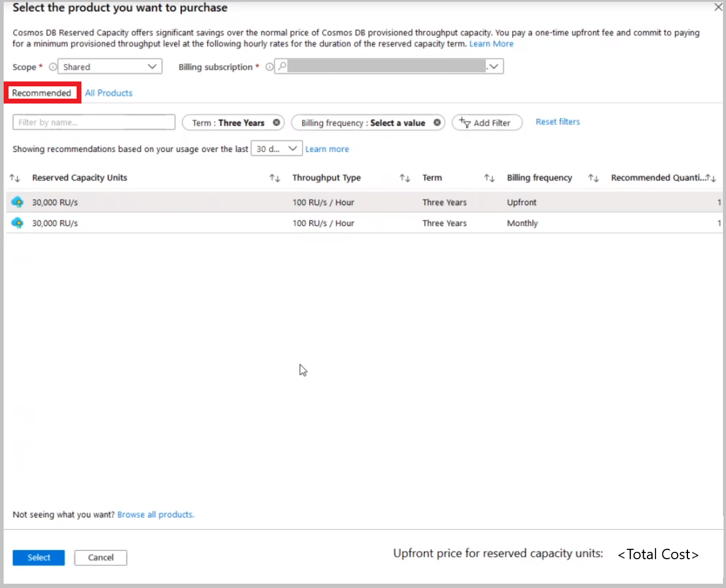Remove the Billing frequency filter chip

tap(437, 123)
